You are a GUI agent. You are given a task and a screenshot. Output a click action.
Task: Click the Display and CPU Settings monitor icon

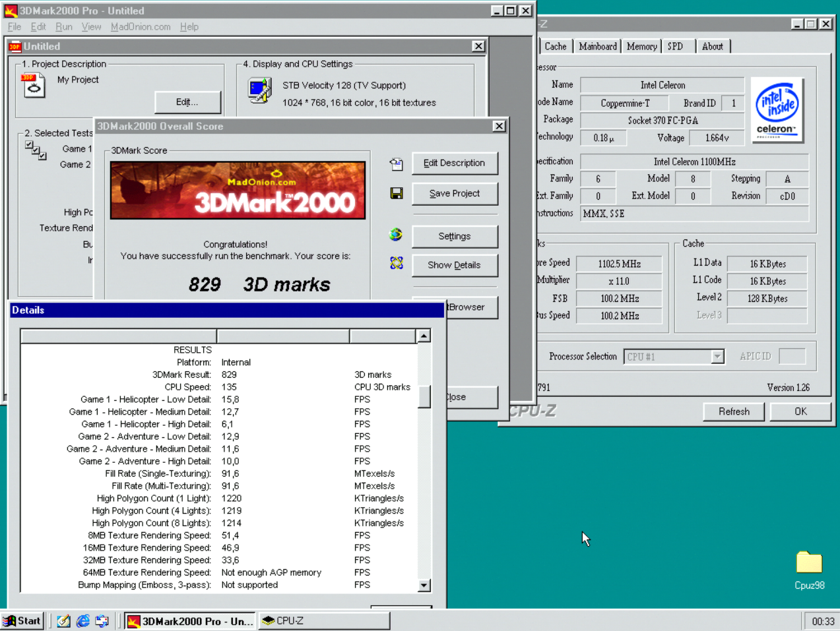pyautogui.click(x=259, y=90)
